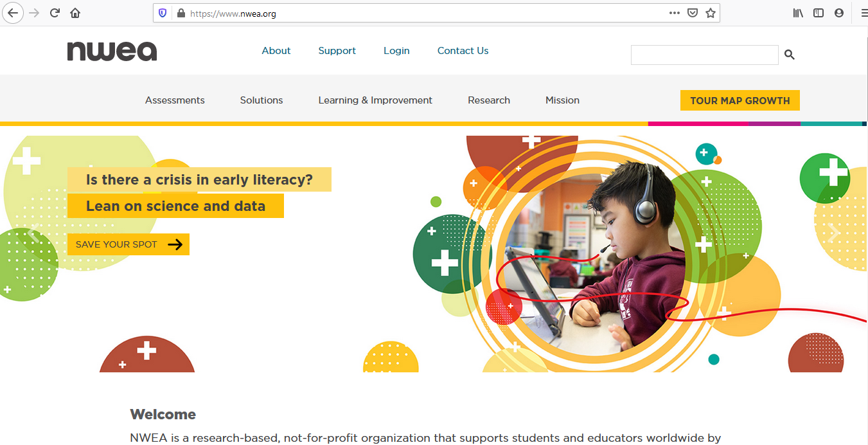The width and height of the screenshot is (868, 445).
Task: Click the search magnifier on the NWEA site
Action: [790, 55]
